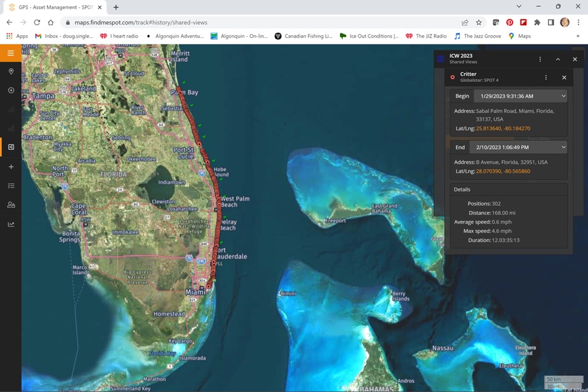
Task: Click the location pin sidebar icon
Action: [x=10, y=72]
